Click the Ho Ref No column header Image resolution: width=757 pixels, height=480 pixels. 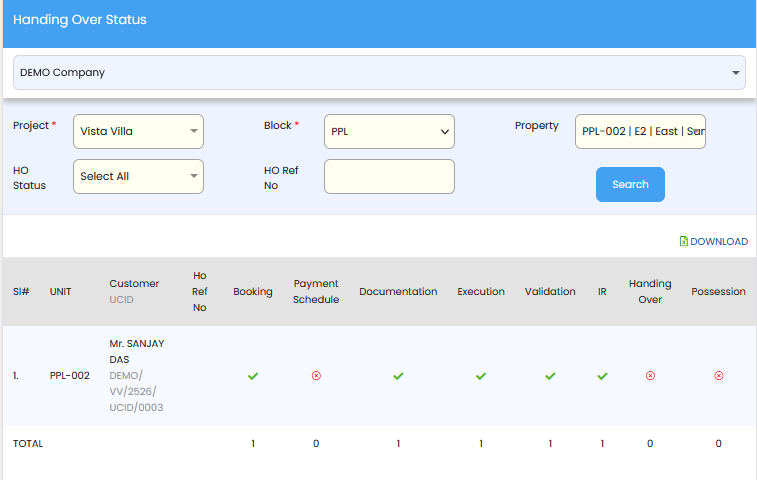[199, 291]
